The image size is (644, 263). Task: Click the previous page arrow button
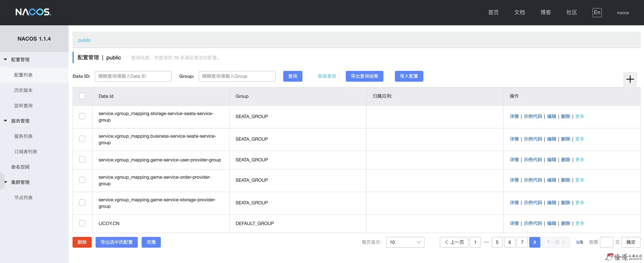(x=454, y=242)
